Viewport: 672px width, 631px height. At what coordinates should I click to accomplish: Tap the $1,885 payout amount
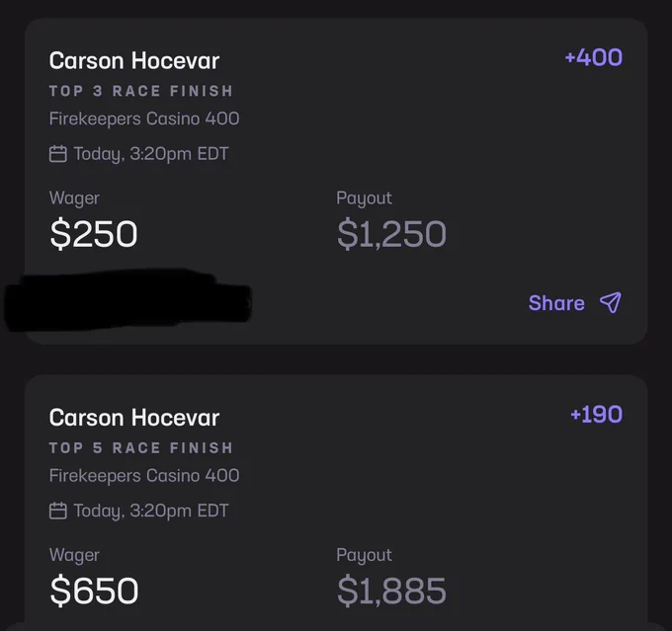[x=391, y=591]
